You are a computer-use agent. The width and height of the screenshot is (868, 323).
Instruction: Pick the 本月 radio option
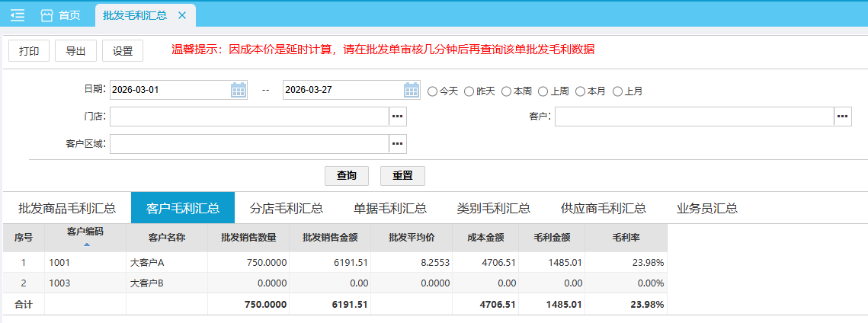(581, 91)
